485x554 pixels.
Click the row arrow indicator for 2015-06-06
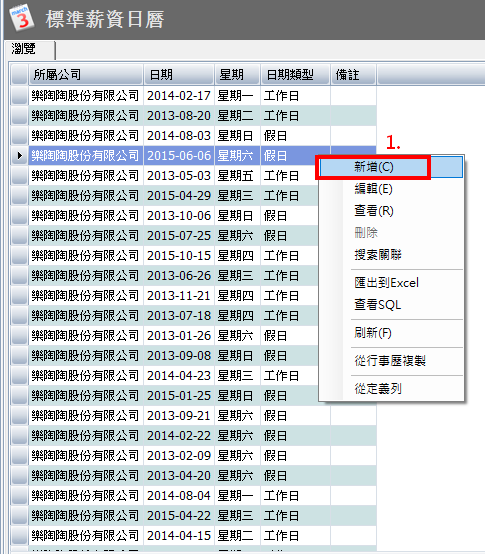tap(19, 155)
